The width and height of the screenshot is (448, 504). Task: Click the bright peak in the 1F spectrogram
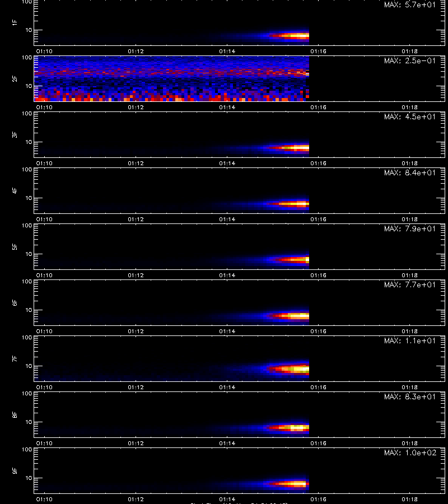point(299,36)
